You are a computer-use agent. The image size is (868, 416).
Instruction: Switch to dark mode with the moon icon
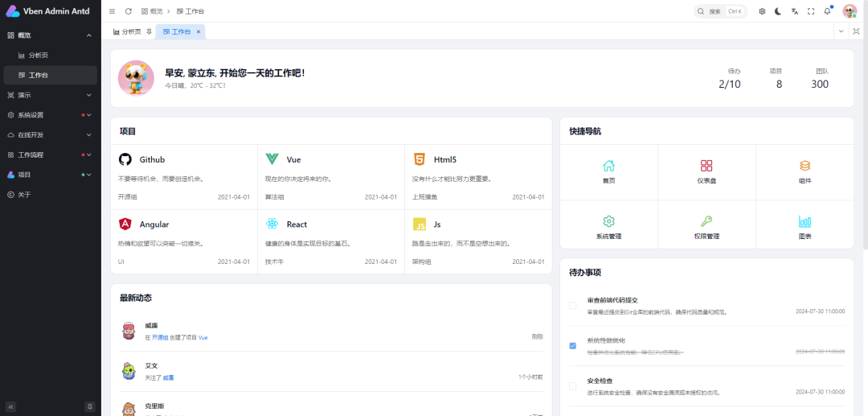click(778, 11)
